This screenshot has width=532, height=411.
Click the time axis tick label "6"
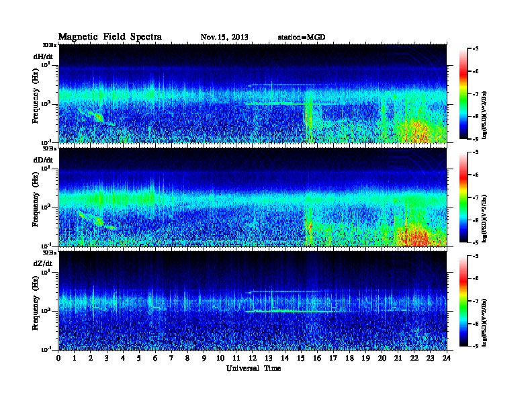pyautogui.click(x=155, y=359)
